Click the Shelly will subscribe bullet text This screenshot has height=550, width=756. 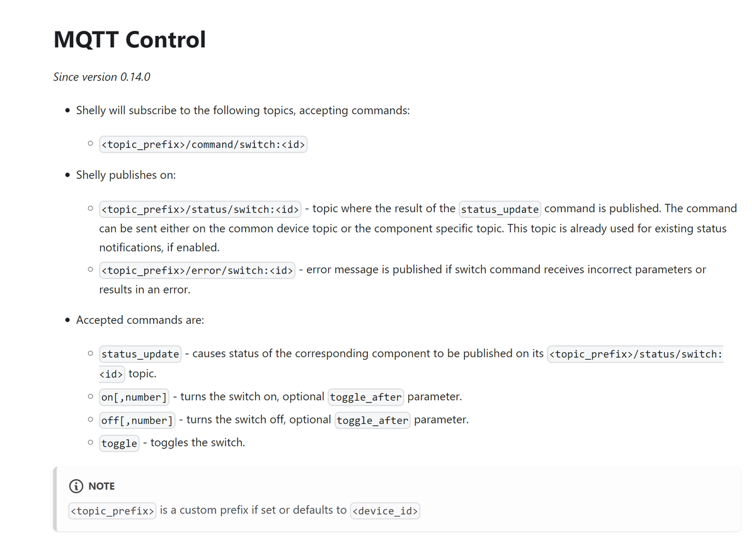(243, 111)
